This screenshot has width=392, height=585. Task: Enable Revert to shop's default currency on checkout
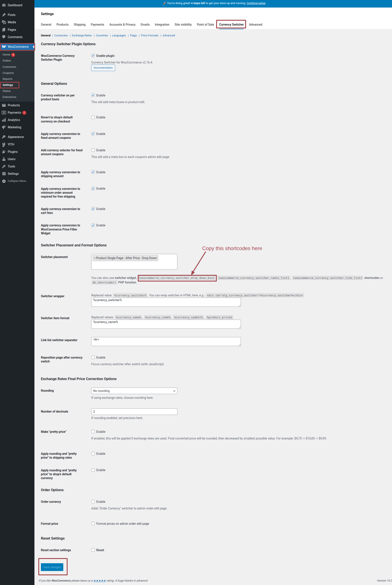[93, 117]
